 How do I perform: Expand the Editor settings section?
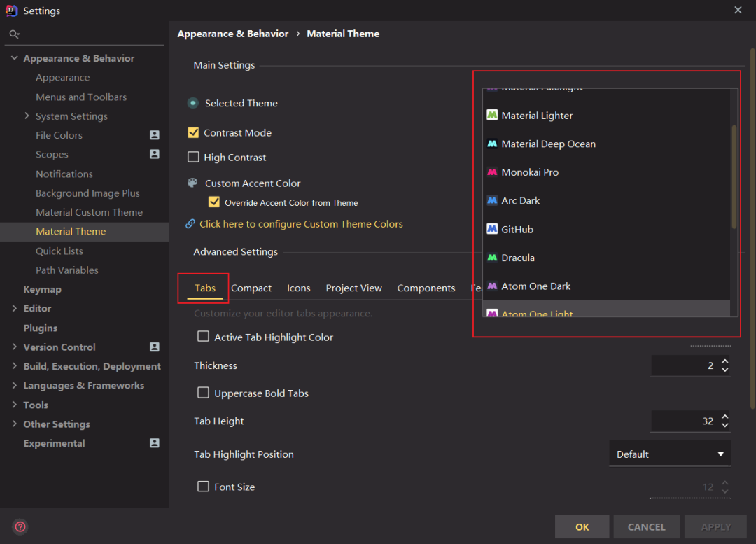(15, 308)
